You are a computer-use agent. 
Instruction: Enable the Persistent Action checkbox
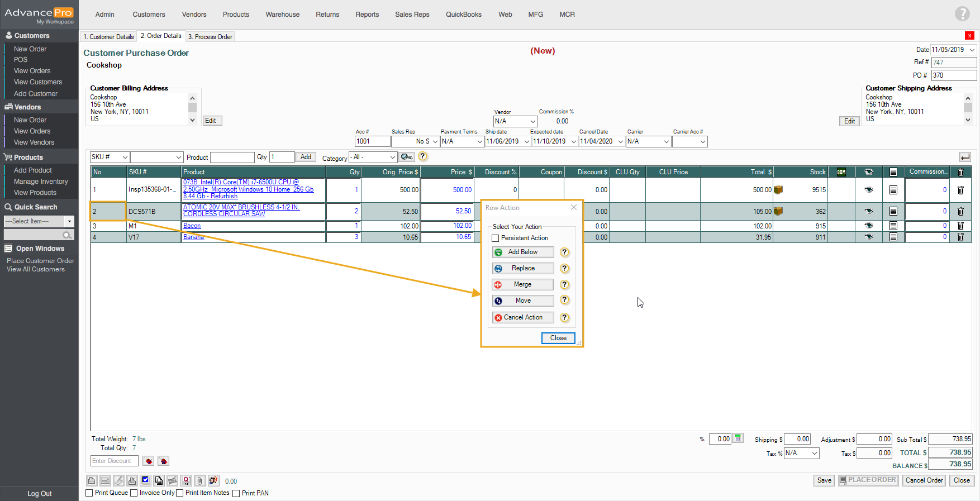pos(496,238)
